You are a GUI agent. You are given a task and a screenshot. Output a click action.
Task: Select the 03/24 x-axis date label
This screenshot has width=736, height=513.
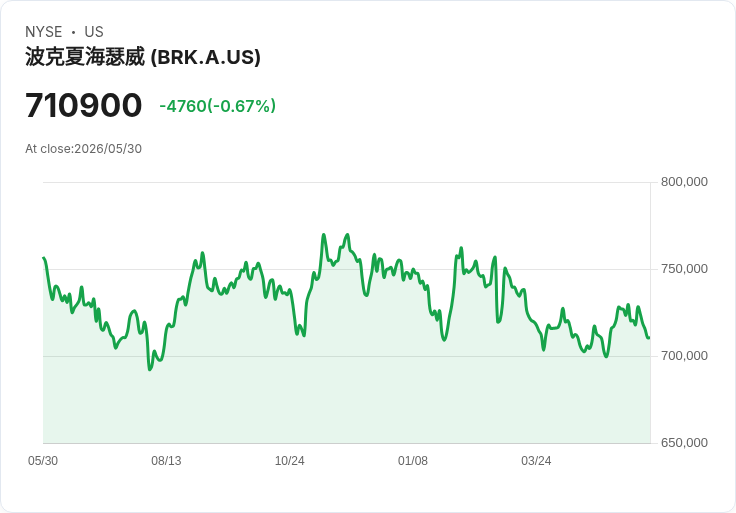pyautogui.click(x=536, y=461)
